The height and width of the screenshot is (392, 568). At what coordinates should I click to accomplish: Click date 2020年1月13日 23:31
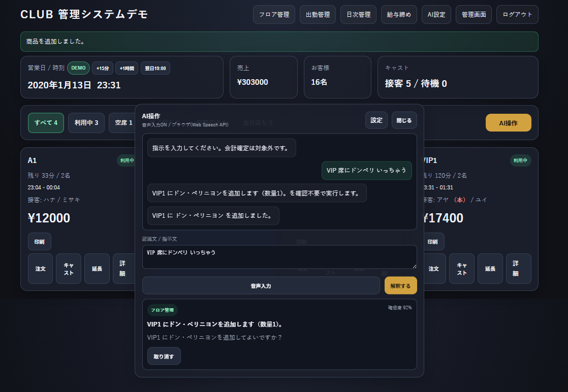74,85
